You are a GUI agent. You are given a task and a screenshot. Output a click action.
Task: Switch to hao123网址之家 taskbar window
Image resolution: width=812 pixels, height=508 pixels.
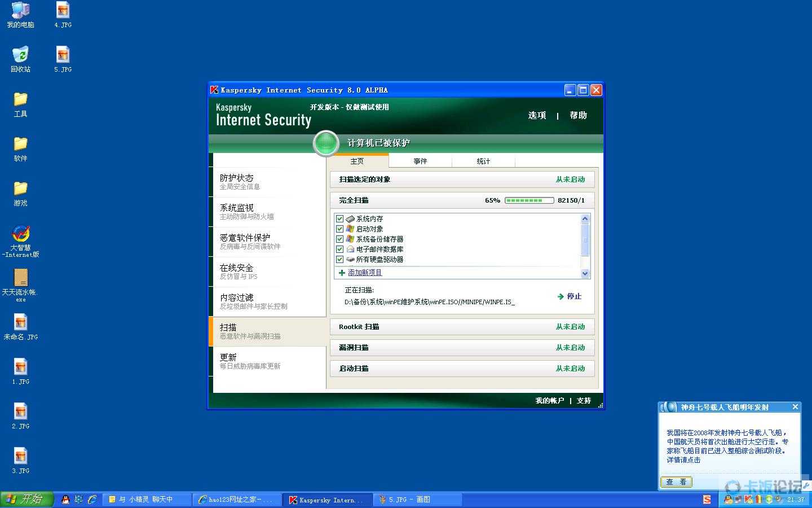236,500
